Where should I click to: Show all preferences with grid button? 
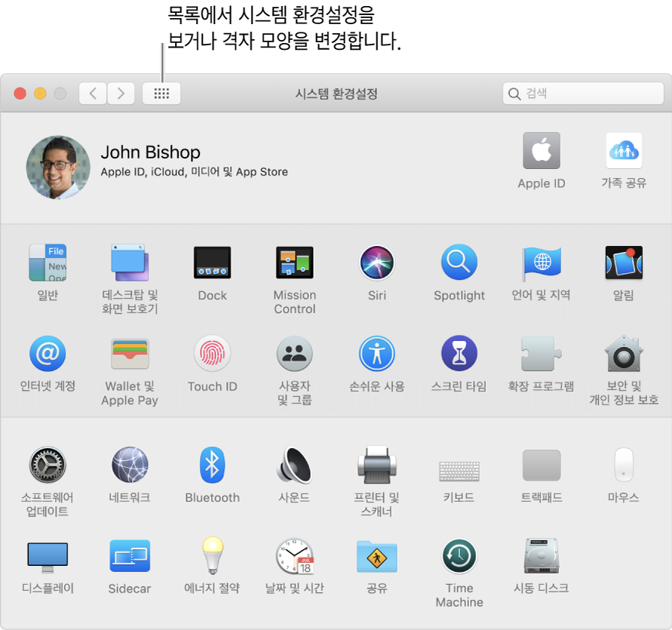(x=161, y=93)
